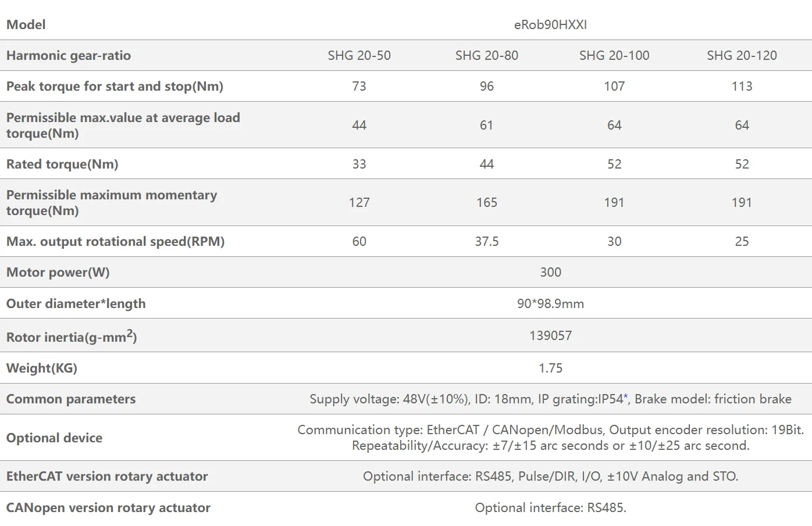
Task: Click the peak torque value 113
Action: [x=742, y=86]
